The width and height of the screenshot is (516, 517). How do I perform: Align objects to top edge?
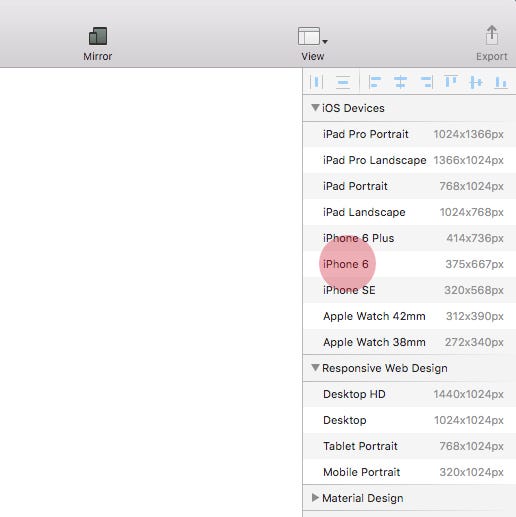(451, 82)
